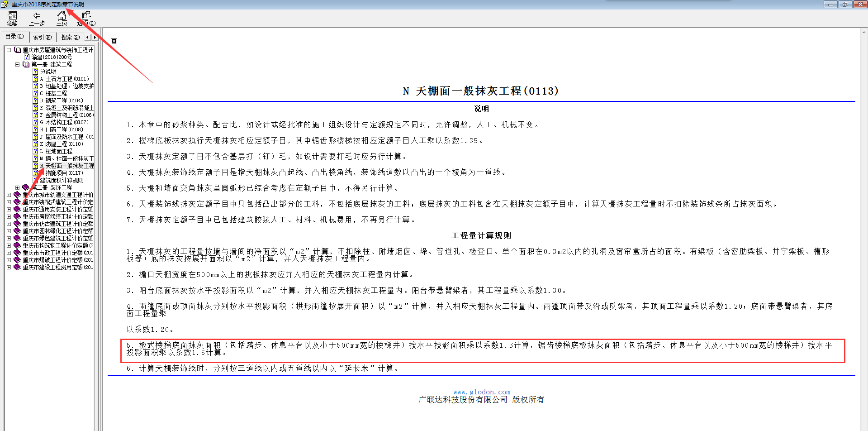Click the help app icon in the title bar
Screen dimensions: 868x431
pos(5,4)
